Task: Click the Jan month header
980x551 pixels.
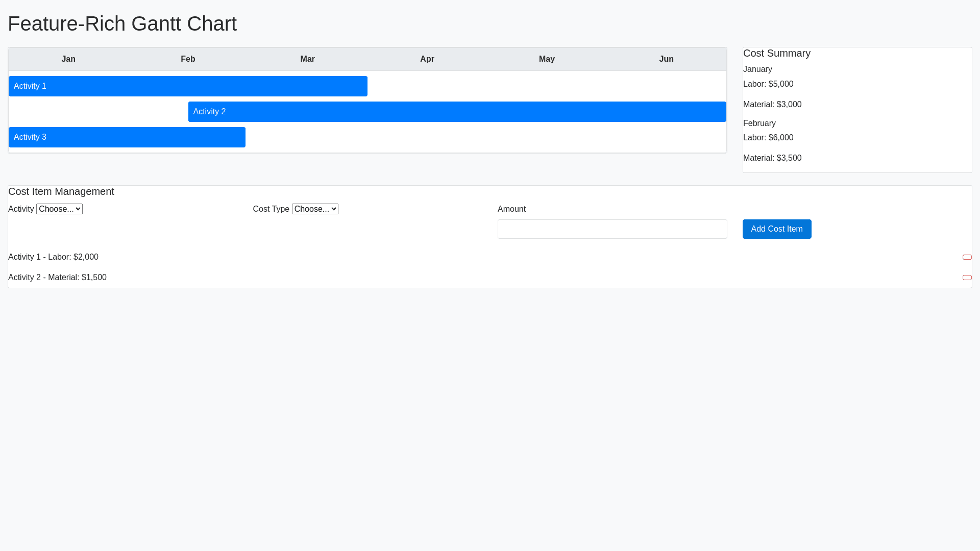Action: coord(68,59)
